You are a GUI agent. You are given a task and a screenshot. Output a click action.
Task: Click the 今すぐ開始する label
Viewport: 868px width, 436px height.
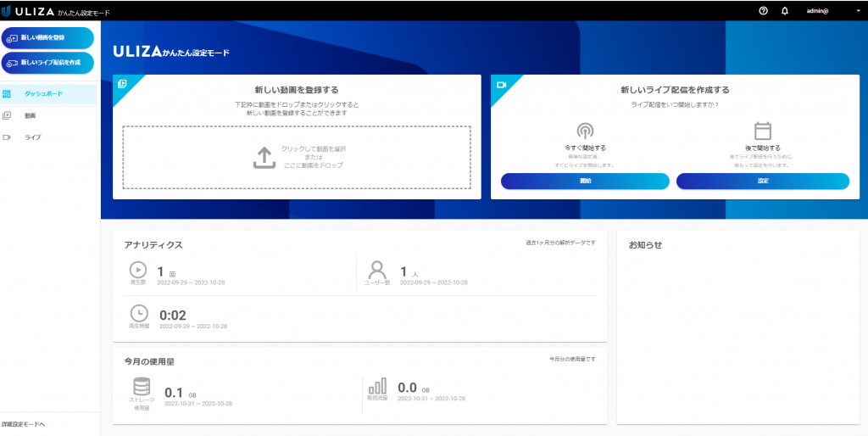pos(585,148)
